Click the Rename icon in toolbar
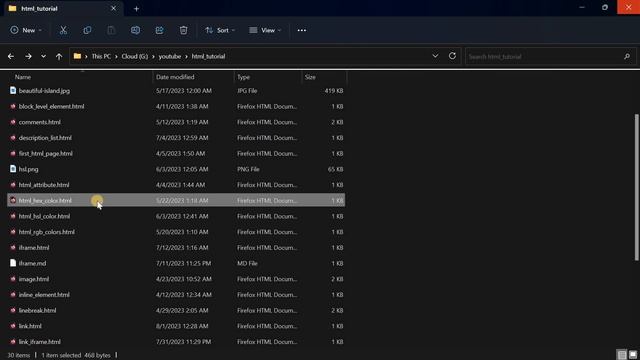640x360 pixels. pos(135,30)
